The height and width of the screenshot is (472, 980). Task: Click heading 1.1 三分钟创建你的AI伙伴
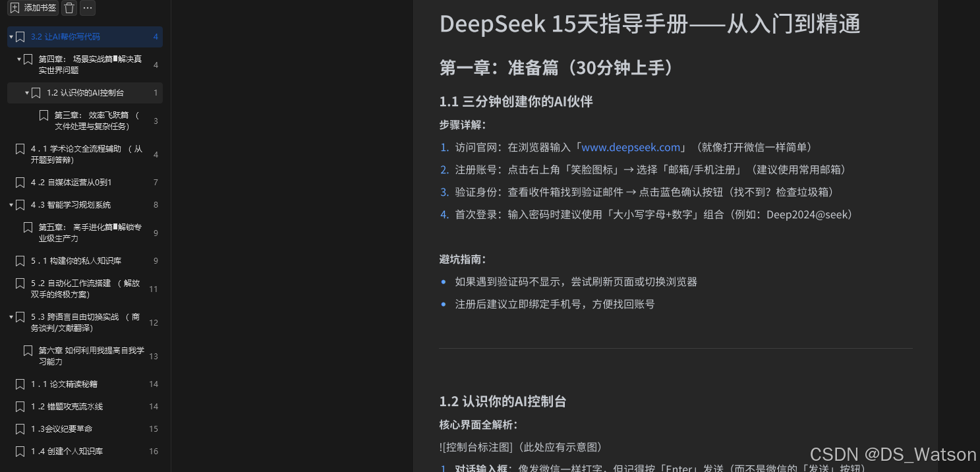(516, 102)
